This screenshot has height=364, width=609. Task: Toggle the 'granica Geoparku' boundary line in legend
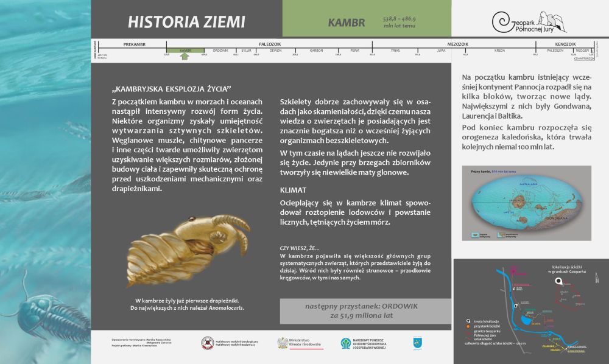point(468,332)
